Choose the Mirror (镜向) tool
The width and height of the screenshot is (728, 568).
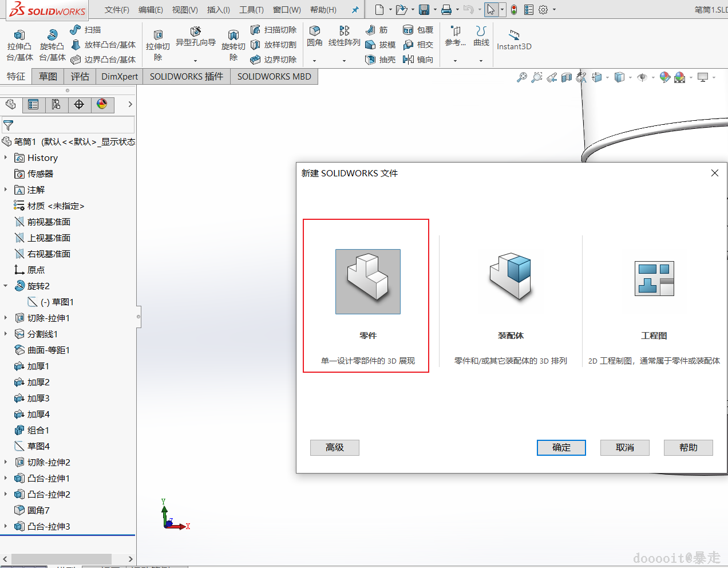coord(418,60)
